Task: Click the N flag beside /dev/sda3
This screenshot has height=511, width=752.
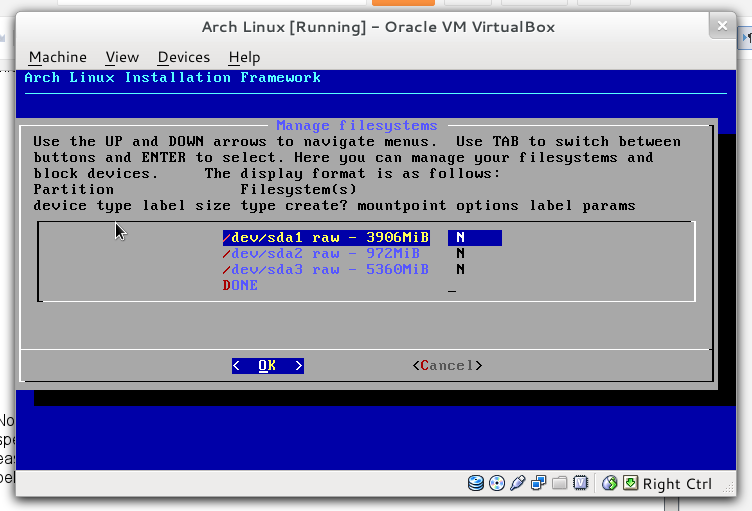Action: click(x=460, y=269)
